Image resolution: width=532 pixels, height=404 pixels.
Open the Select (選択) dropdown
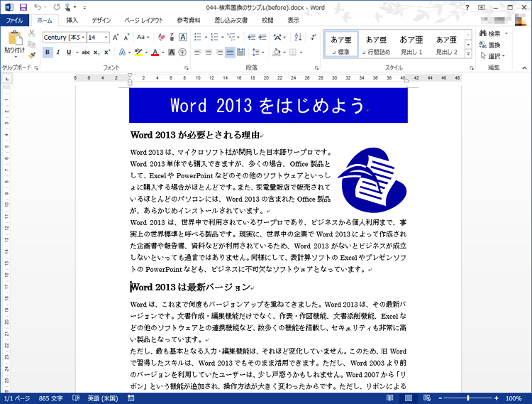[x=493, y=55]
